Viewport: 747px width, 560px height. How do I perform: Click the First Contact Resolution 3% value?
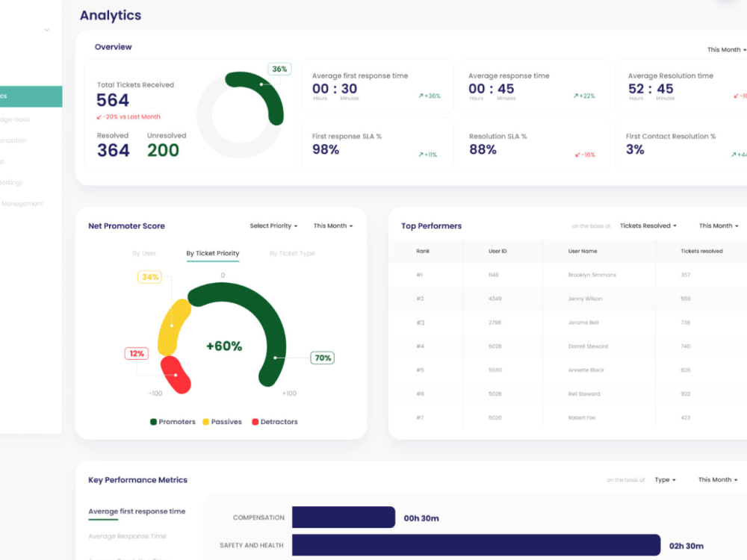click(x=635, y=149)
